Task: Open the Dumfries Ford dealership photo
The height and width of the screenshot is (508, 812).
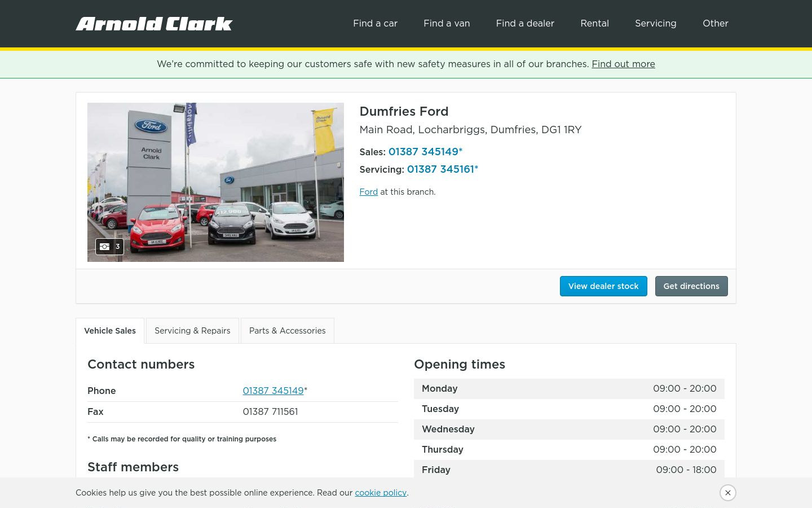Action: [x=215, y=182]
